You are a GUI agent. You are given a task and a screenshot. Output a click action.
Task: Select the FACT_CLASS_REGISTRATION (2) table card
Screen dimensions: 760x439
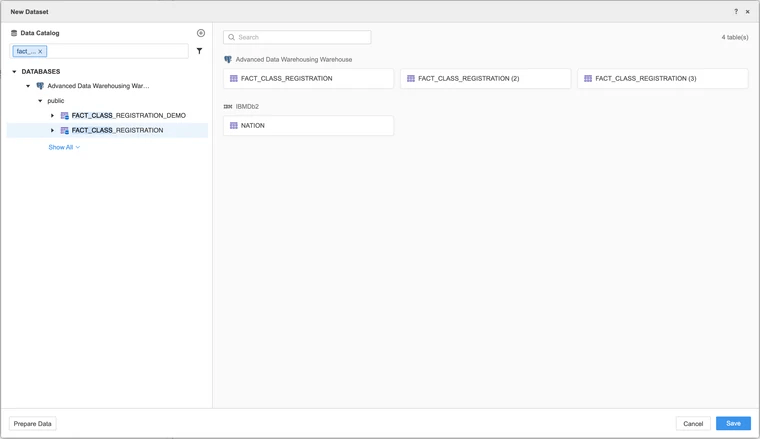click(485, 78)
